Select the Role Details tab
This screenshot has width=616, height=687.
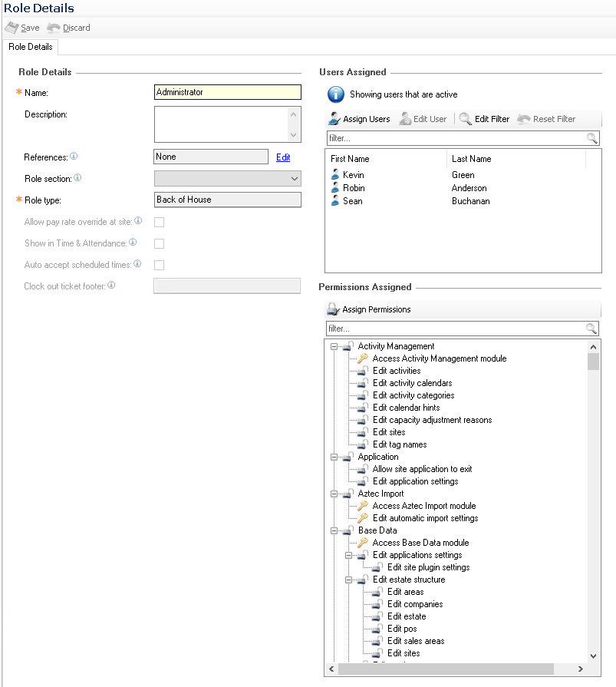coord(31,47)
